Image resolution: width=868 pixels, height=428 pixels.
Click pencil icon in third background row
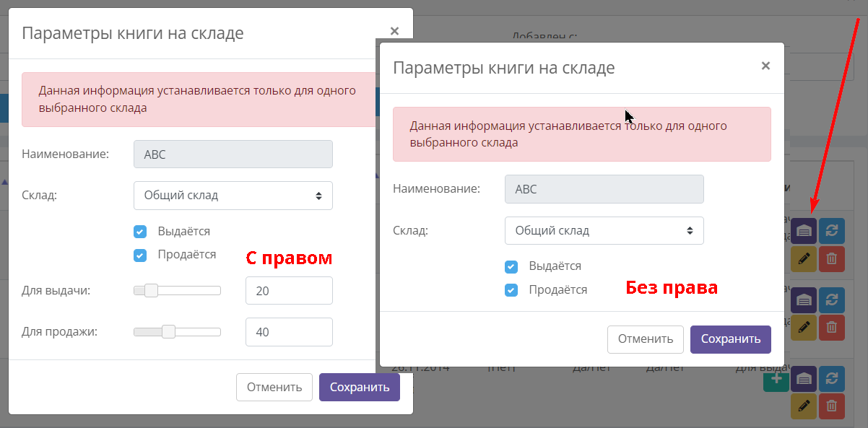(x=804, y=406)
